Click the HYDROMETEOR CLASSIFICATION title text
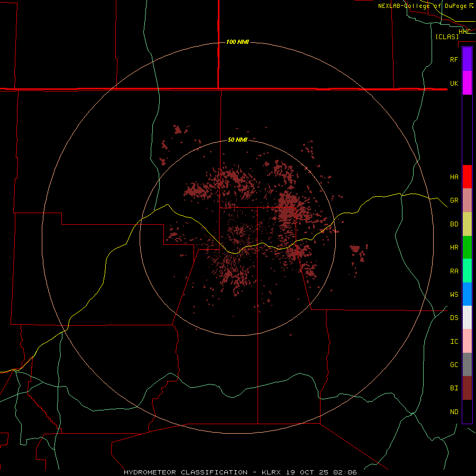Screen dimensions: 476x476 (x=186, y=472)
